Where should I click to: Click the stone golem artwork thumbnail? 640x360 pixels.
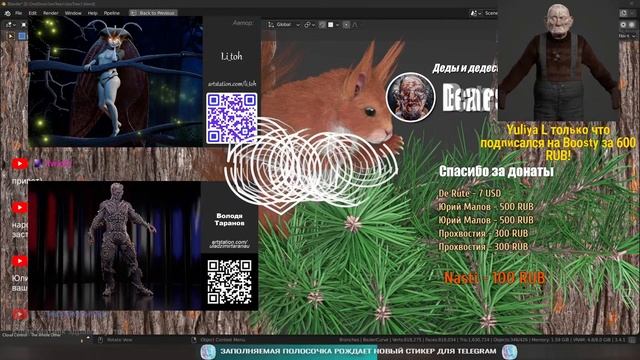click(114, 245)
